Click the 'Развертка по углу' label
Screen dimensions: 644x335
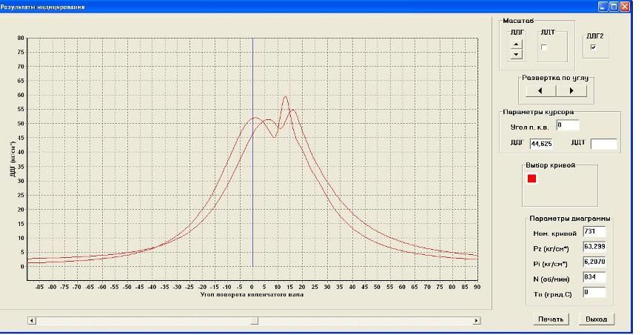(x=555, y=78)
